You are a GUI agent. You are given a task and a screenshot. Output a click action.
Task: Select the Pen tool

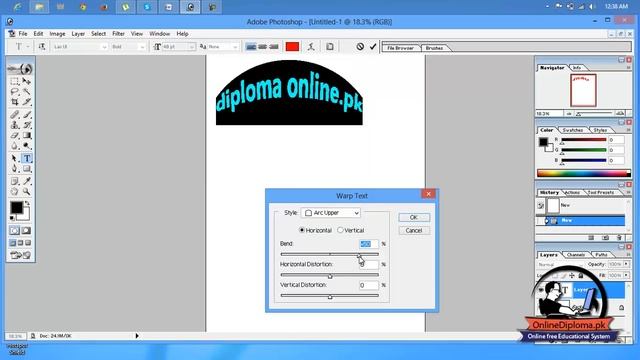tap(15, 169)
